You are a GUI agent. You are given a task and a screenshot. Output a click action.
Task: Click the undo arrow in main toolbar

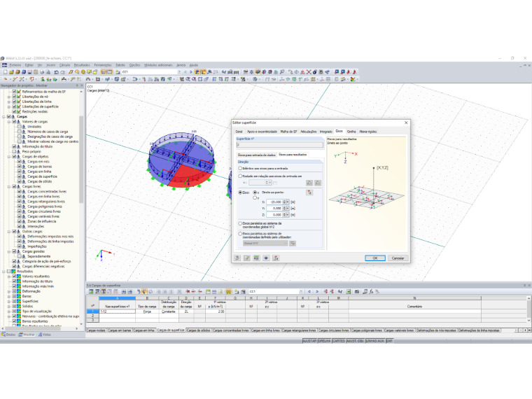pyautogui.click(x=56, y=72)
